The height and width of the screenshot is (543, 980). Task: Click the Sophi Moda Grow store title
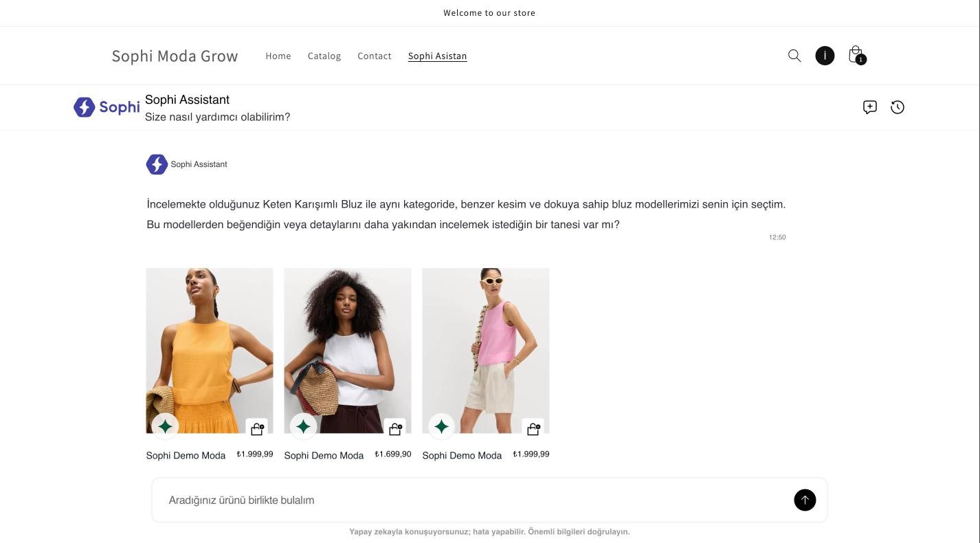click(175, 56)
